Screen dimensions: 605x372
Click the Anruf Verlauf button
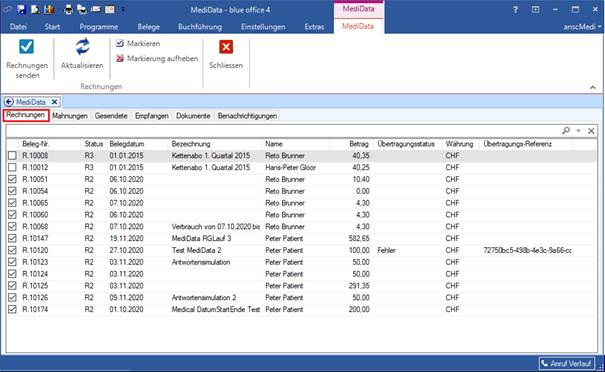click(x=566, y=363)
